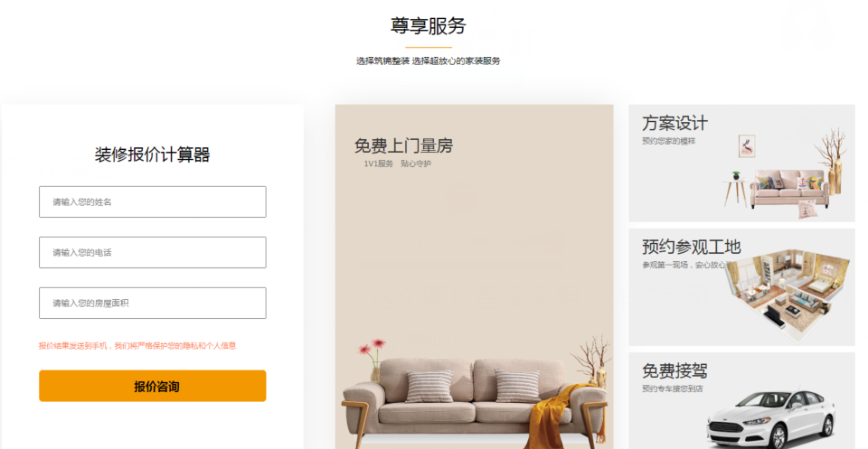Focus the phone number input field
868x449 pixels.
point(152,252)
